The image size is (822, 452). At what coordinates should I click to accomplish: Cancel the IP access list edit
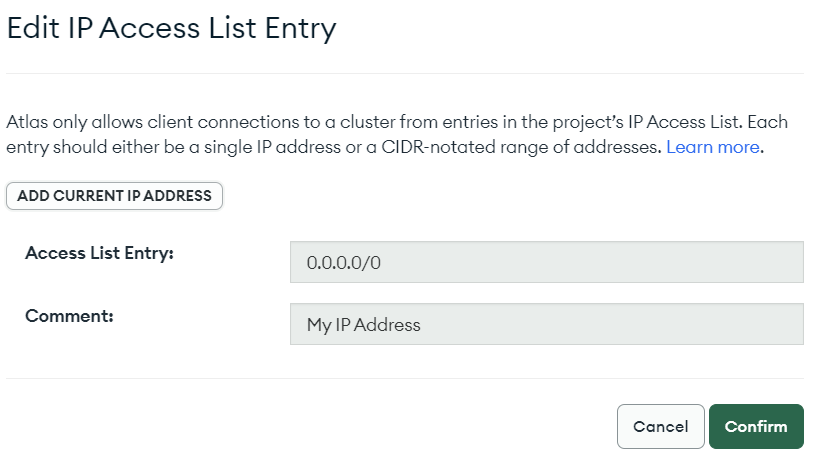tap(660, 426)
